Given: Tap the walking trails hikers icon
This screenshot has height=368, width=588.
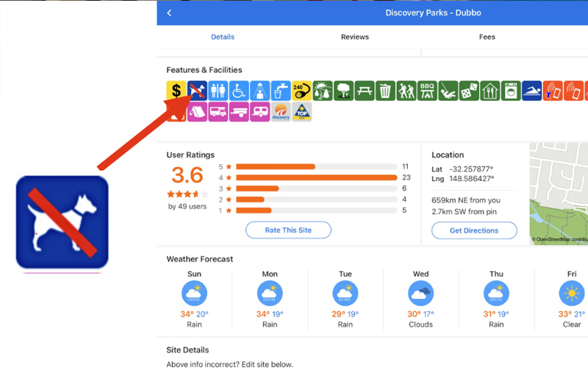Looking at the screenshot, I should pos(406,91).
